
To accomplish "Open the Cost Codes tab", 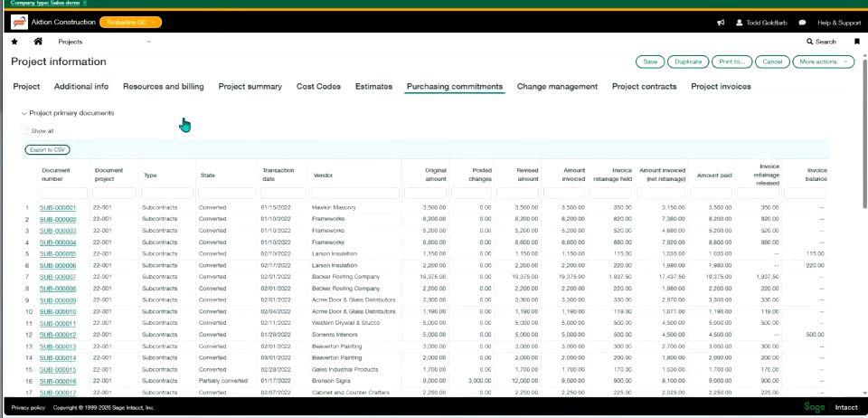I will point(318,86).
